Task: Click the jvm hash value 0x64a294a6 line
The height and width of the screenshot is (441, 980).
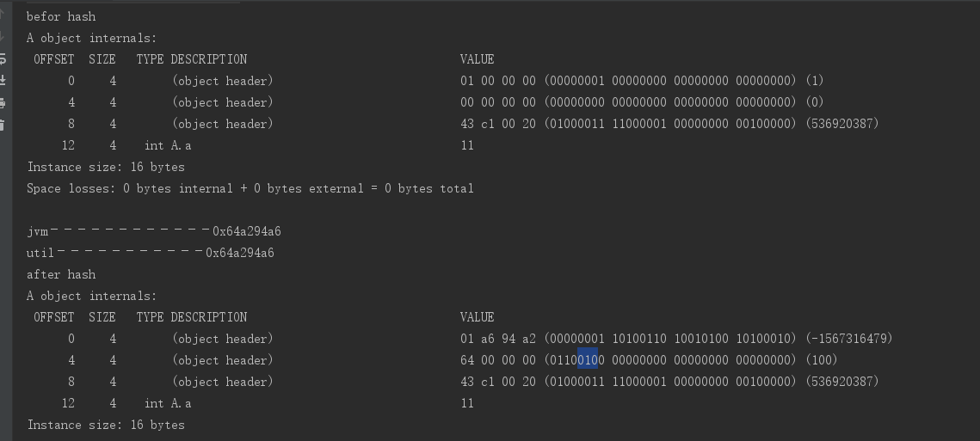Action: tap(154, 231)
